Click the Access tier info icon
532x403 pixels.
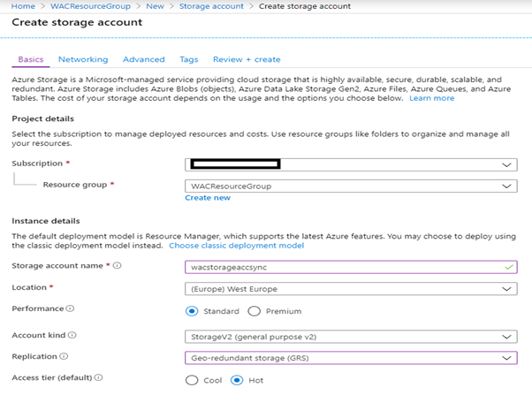[98, 377]
